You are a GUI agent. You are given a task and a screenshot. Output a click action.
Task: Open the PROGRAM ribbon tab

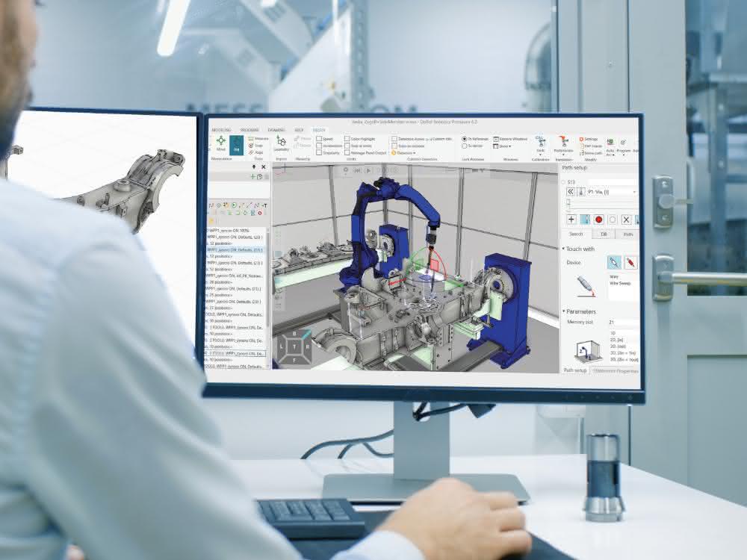pyautogui.click(x=249, y=130)
